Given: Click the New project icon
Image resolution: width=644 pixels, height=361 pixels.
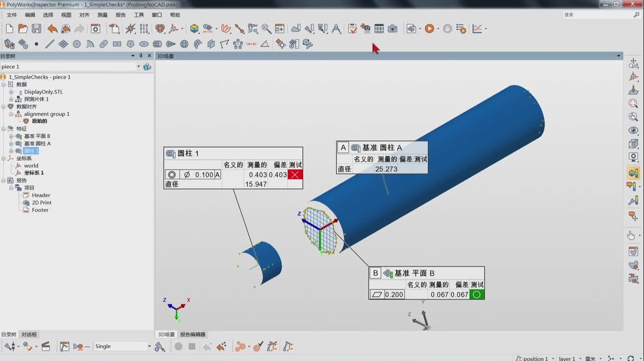Looking at the screenshot, I should coord(10,29).
